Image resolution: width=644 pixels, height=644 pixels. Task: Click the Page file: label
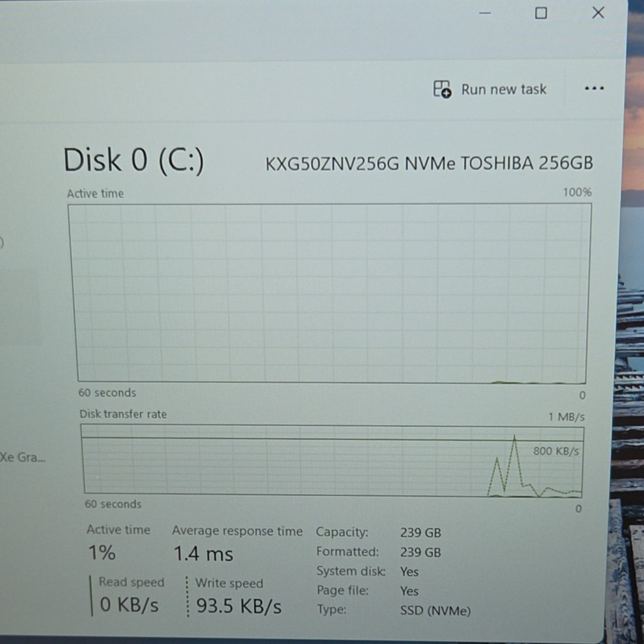tap(342, 590)
